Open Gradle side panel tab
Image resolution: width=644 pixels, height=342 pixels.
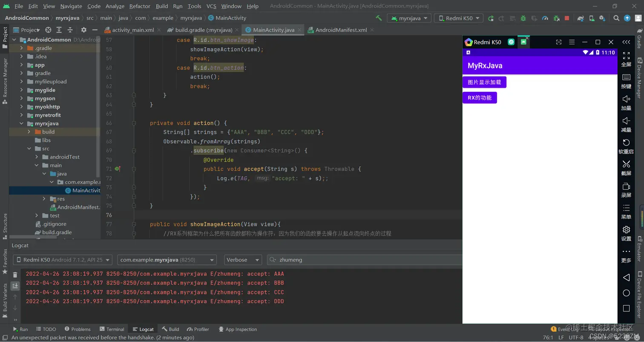click(639, 39)
